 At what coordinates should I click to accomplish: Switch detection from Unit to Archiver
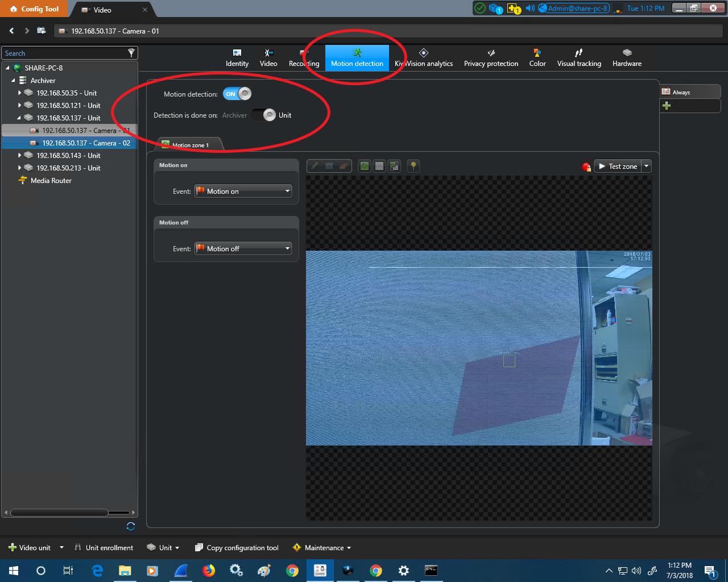click(x=263, y=115)
